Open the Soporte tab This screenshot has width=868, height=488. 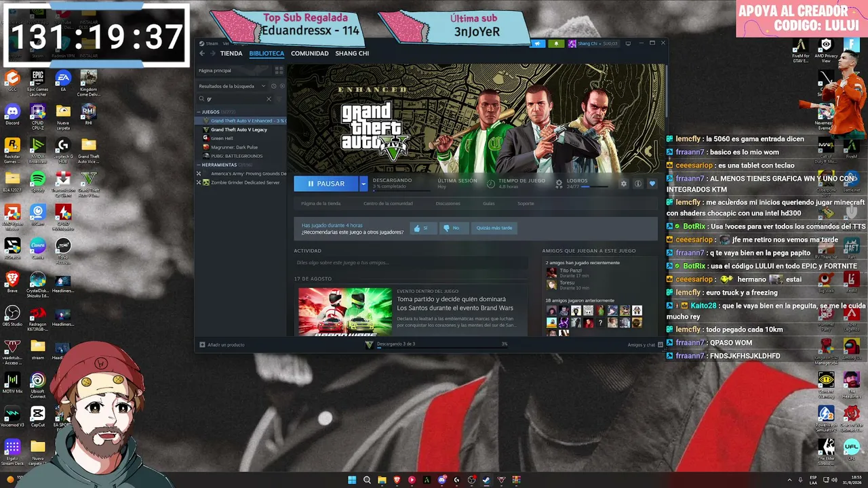(x=526, y=203)
